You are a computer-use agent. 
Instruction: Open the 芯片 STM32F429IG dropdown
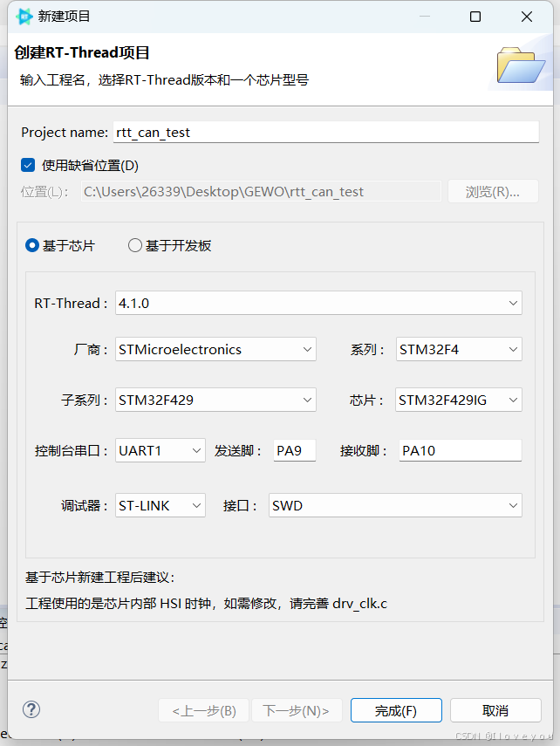[459, 400]
